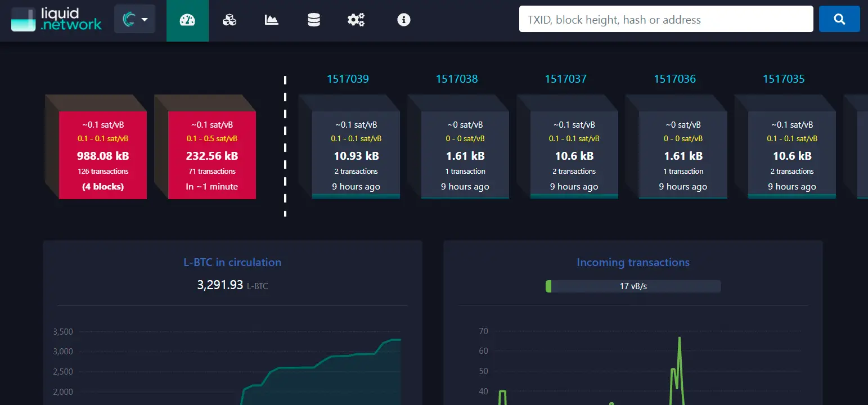This screenshot has width=868, height=405.
Task: Click the liquid.network logo
Action: point(56,19)
